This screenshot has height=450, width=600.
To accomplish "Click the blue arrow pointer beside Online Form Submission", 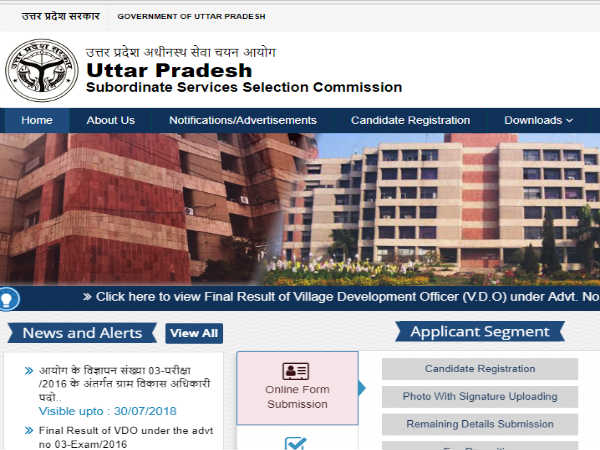I will (x=362, y=388).
